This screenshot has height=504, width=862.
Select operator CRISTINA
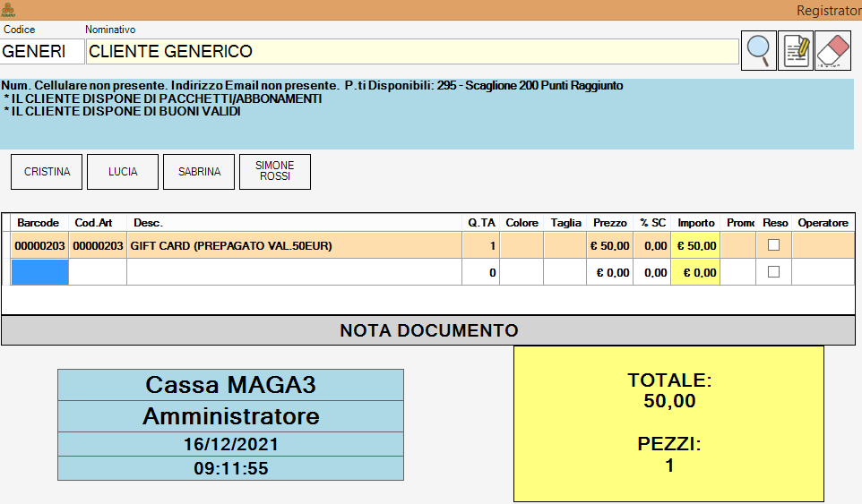tap(47, 172)
